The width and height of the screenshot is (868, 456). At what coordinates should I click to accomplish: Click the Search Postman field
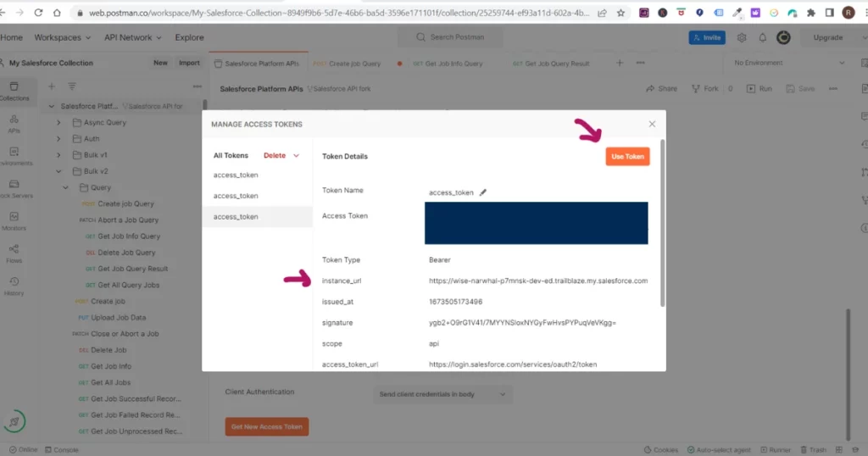(451, 37)
